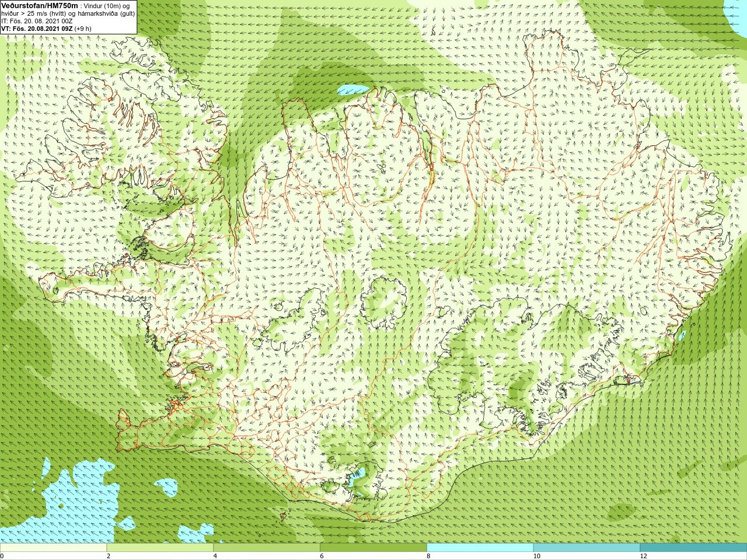The image size is (747, 560).
Task: Click the 'hviður > 25 m/s (hvítt)' line
Action: [34, 13]
